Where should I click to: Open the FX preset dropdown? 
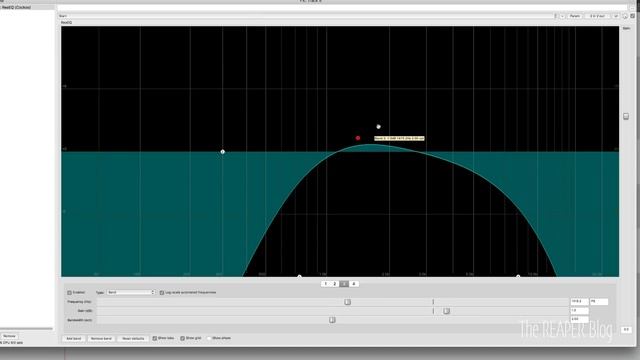[x=307, y=16]
